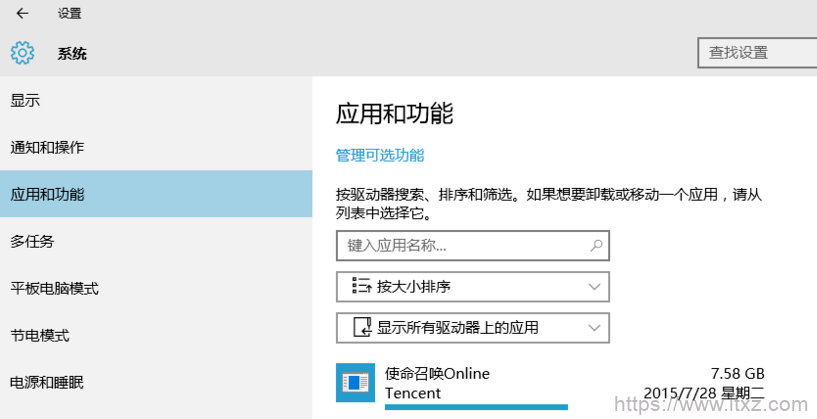The width and height of the screenshot is (817, 419).
Task: Select 多任务 in the sidebar
Action: click(x=156, y=241)
